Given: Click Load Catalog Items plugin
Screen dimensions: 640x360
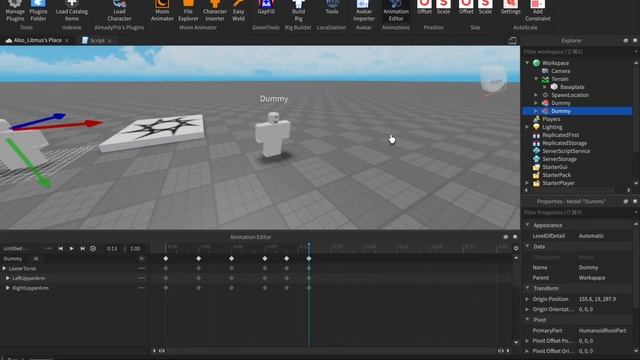Looking at the screenshot, I should click(x=72, y=11).
